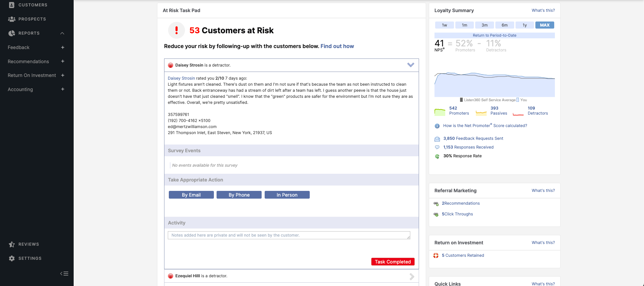Select the 1w time range

point(444,25)
